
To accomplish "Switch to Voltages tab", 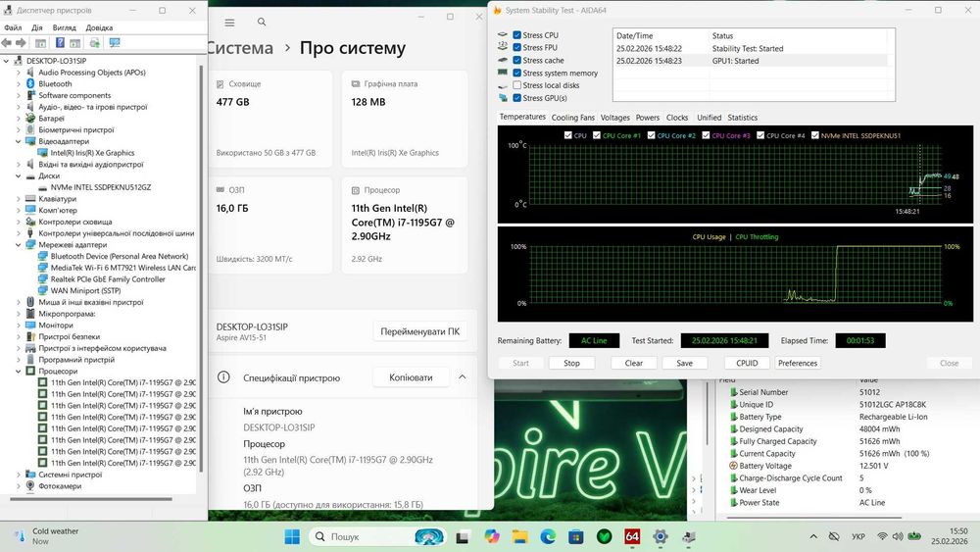I will 615,118.
